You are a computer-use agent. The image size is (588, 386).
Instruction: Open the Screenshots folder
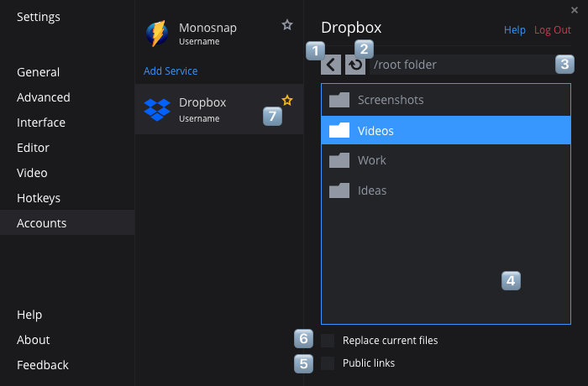[x=390, y=100]
